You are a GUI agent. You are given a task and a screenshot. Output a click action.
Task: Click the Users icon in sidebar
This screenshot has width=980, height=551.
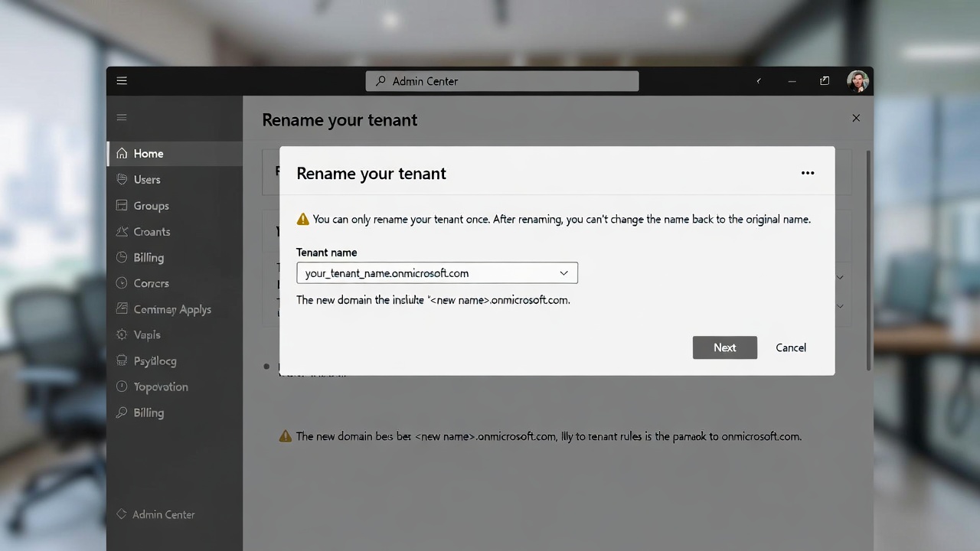[x=122, y=179]
